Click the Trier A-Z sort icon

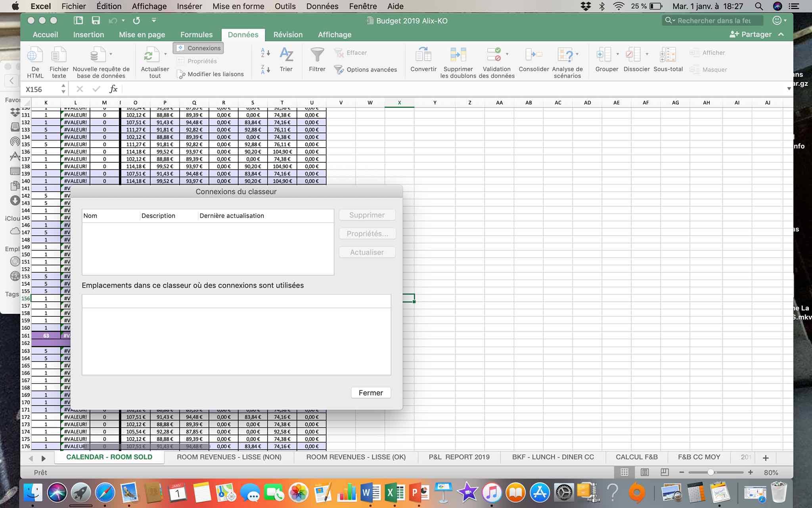[286, 55]
